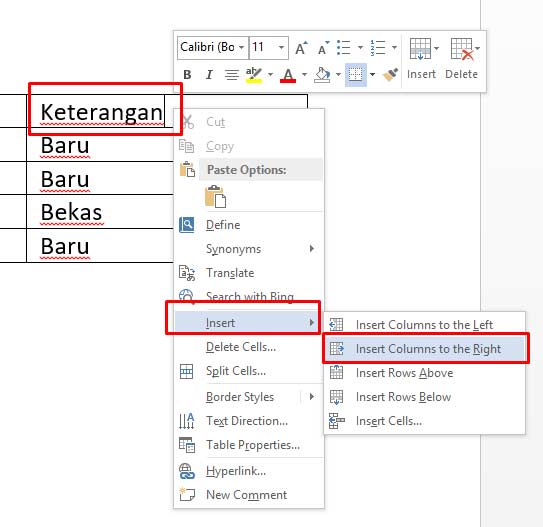The width and height of the screenshot is (543, 527).
Task: Select Insert Columns to the Right
Action: (425, 349)
